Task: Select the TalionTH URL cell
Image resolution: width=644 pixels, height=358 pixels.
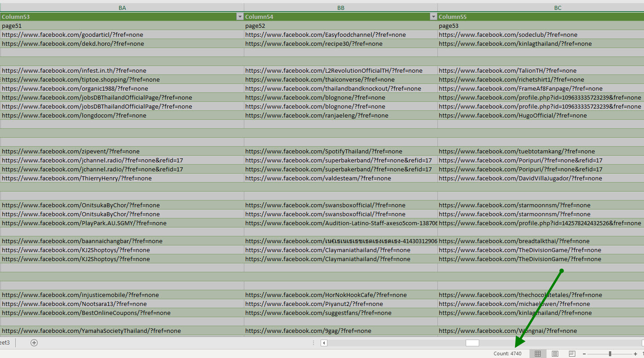Action: pos(541,70)
